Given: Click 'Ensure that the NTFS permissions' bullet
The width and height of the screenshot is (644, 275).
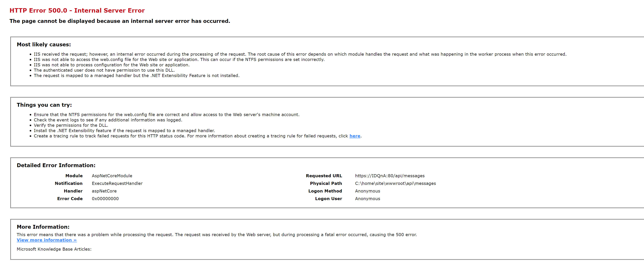Looking at the screenshot, I should (166, 115).
